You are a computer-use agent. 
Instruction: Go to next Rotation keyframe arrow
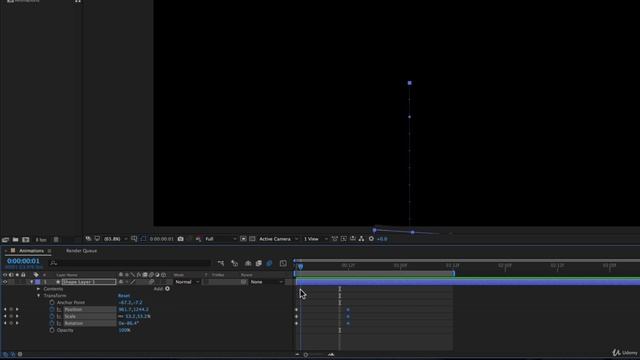point(17,323)
